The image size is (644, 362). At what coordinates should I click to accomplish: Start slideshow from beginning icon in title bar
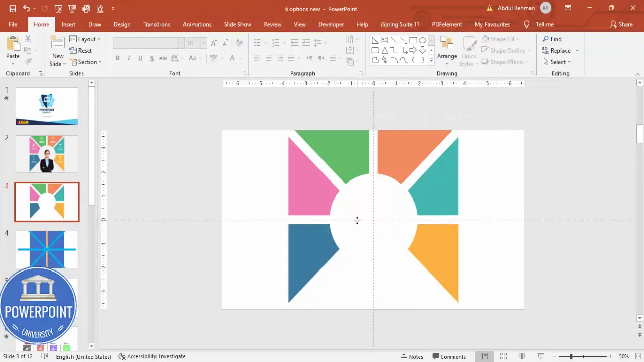(59, 9)
